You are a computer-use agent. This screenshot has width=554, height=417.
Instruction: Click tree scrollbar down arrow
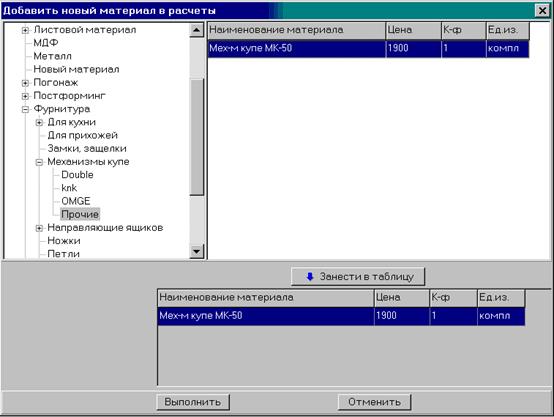(196, 252)
